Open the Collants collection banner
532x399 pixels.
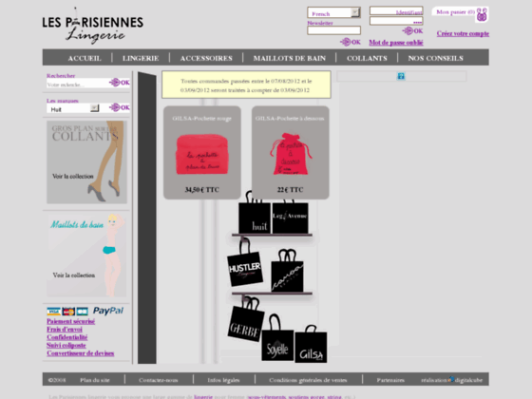[x=86, y=162]
